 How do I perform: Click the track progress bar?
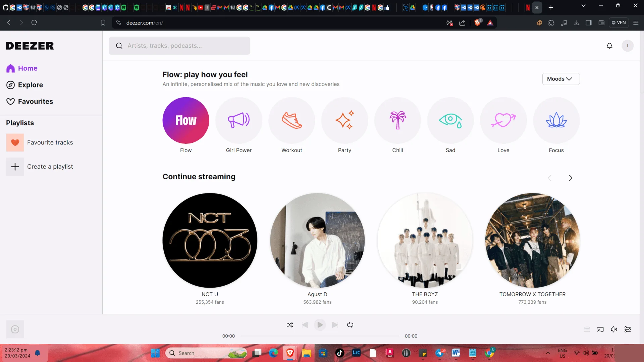click(320, 336)
